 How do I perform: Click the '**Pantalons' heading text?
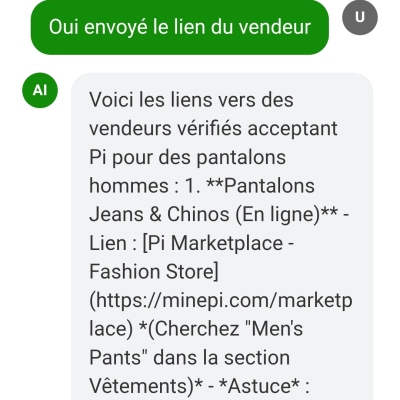point(260,186)
